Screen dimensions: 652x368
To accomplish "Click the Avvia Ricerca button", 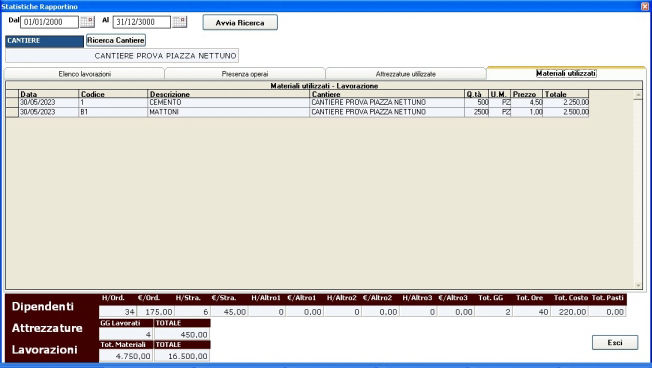I will [240, 22].
